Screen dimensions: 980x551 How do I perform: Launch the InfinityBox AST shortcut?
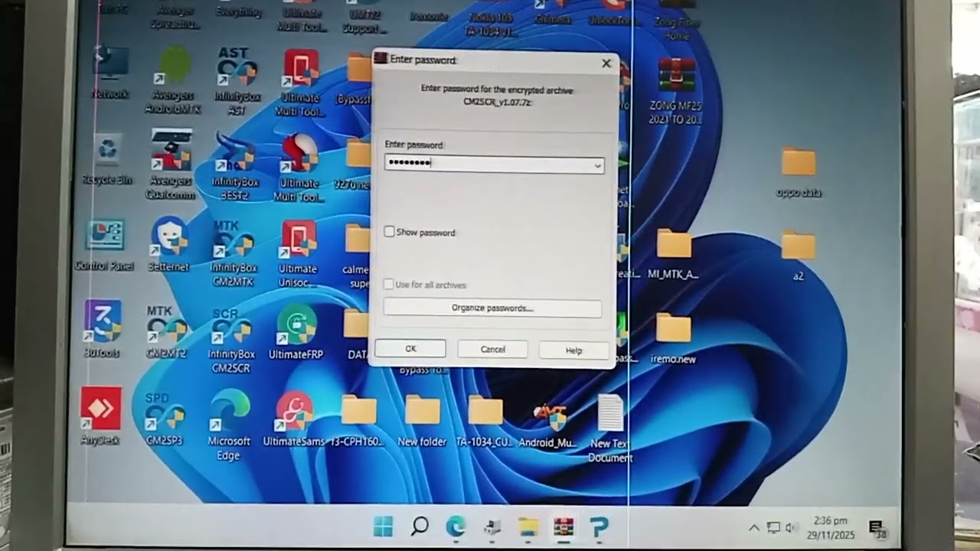[x=237, y=81]
